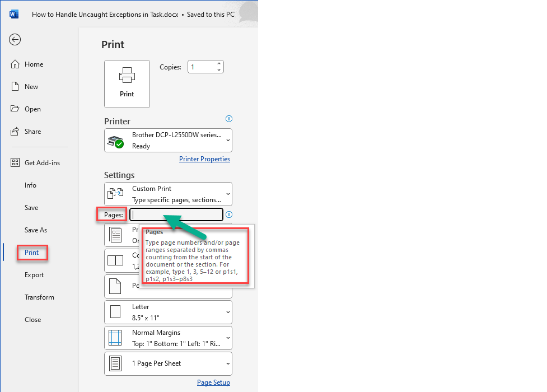This screenshot has height=392, width=547.
Task: Click the printer status icon with checkmark
Action: (x=115, y=142)
